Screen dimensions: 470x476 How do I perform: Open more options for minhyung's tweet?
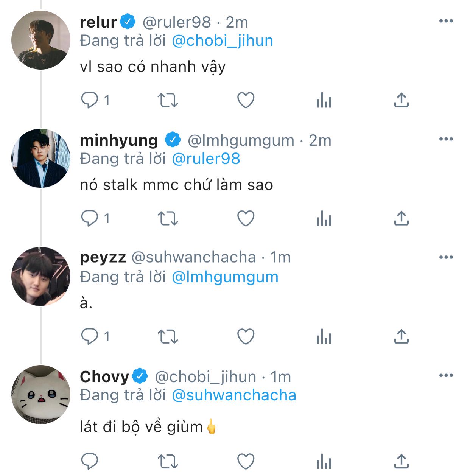point(446,139)
